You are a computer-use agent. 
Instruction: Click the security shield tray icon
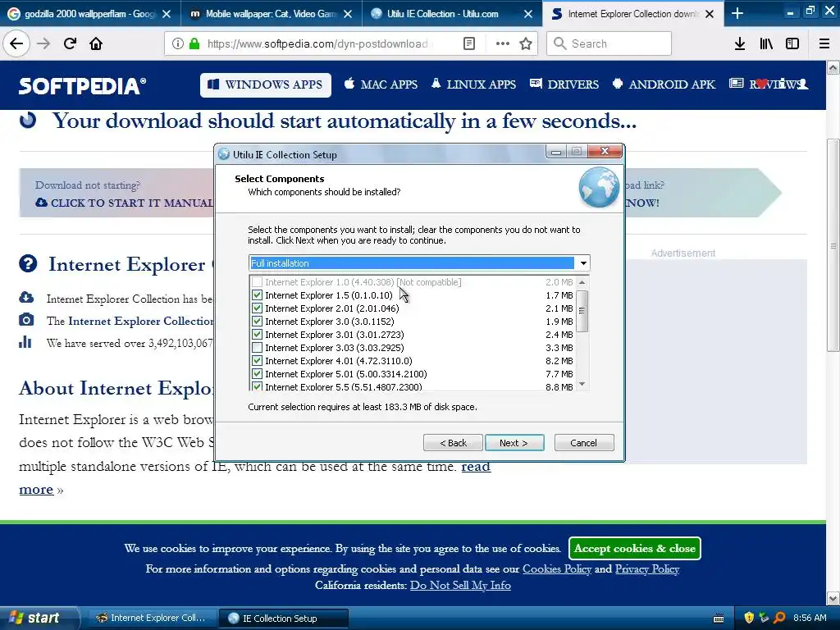(x=749, y=618)
